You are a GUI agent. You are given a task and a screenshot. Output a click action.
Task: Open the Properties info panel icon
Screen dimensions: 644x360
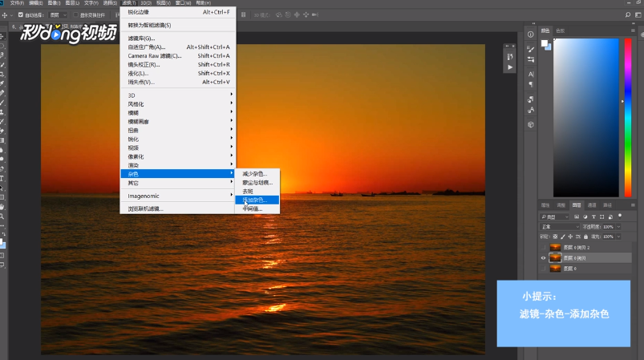tap(531, 34)
